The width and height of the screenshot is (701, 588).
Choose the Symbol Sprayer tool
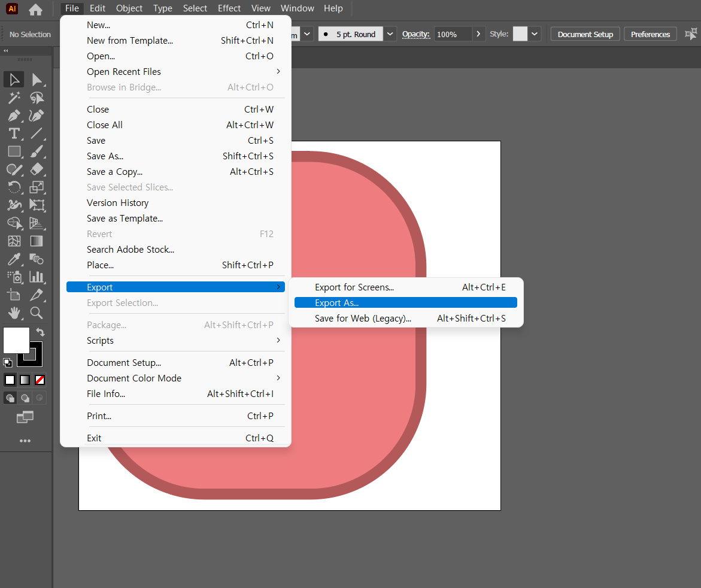[x=14, y=277]
